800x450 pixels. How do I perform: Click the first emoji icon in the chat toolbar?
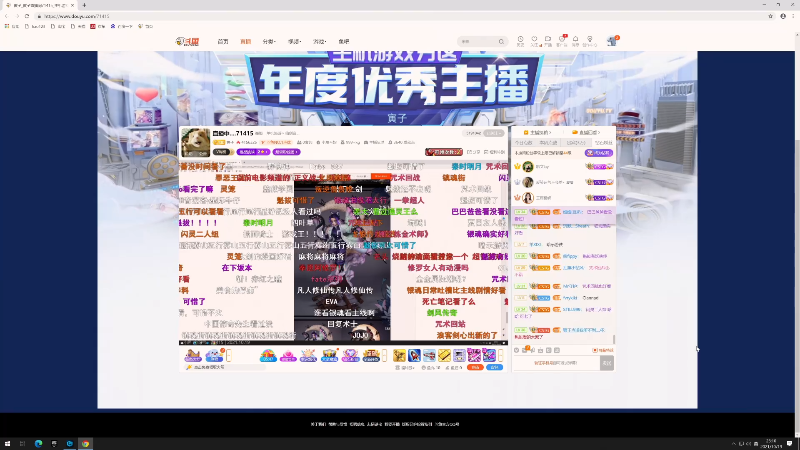tap(516, 351)
